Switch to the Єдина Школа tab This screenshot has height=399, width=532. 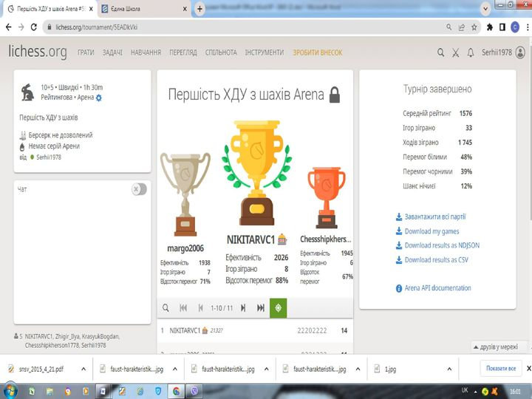click(x=143, y=9)
